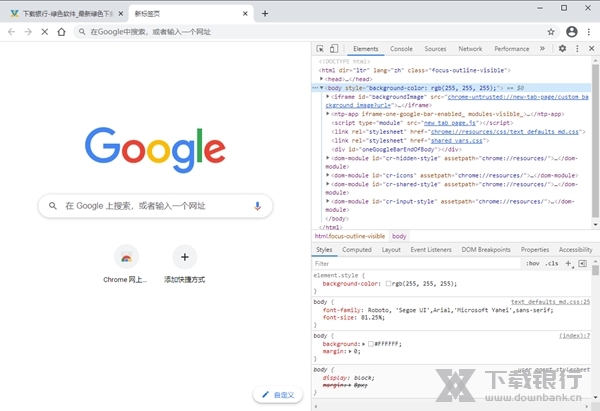This screenshot has width=600, height=411.
Task: Open the shared_vars.css link
Action: [x=457, y=140]
